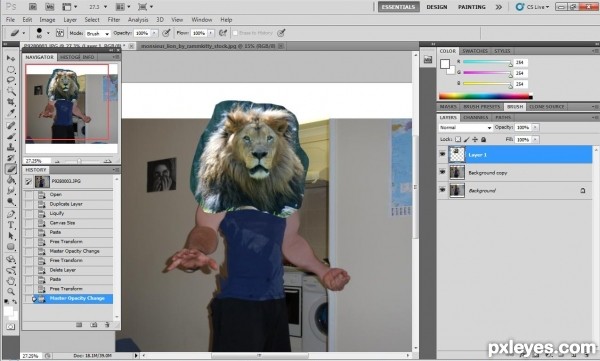Toggle Quick Mask mode icon

[x=11, y=327]
